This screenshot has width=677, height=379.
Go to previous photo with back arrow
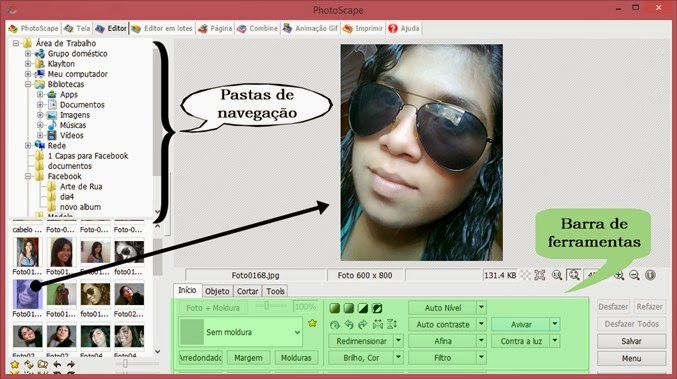coord(57,365)
